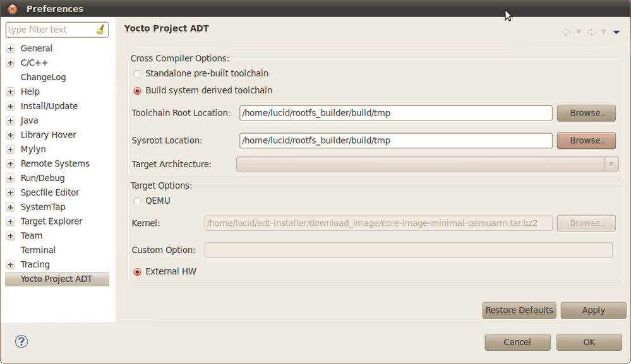Screen dimensions: 631x364
Task: Expand the General tree node
Action: tap(11, 49)
